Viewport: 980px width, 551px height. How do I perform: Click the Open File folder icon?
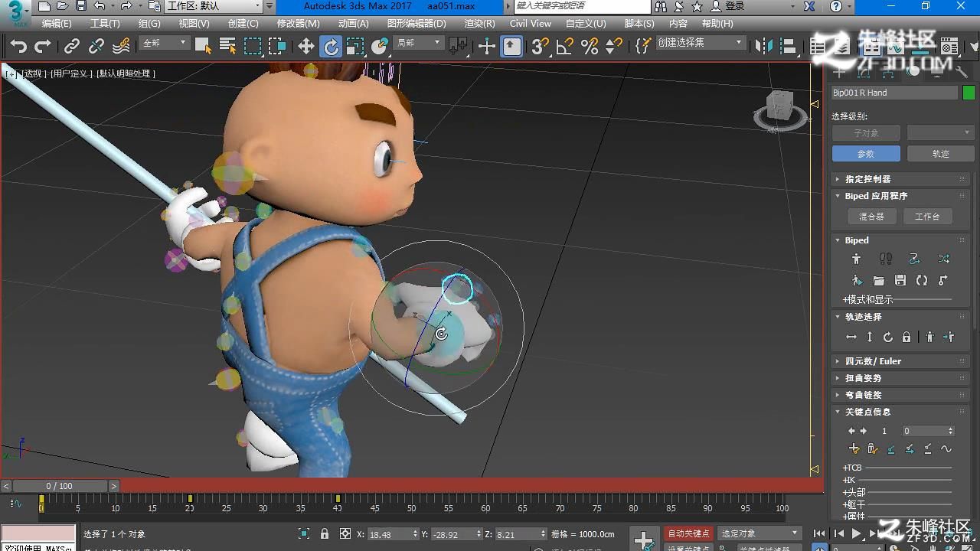(x=63, y=6)
